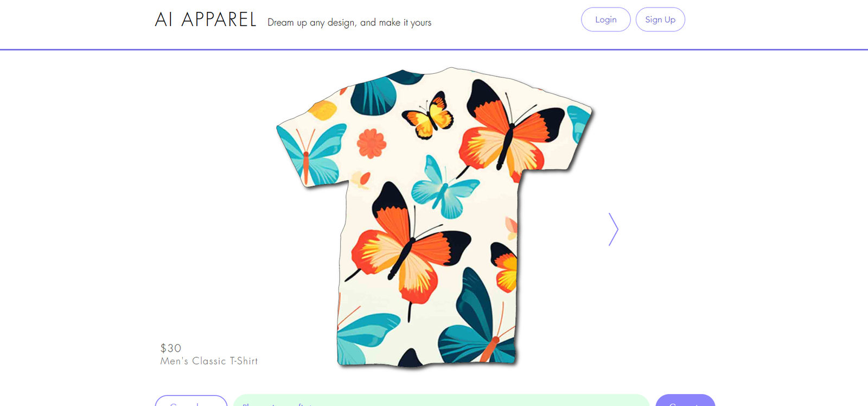Click the teal butterfly on the left sleeve
This screenshot has width=868, height=406.
pos(312,155)
